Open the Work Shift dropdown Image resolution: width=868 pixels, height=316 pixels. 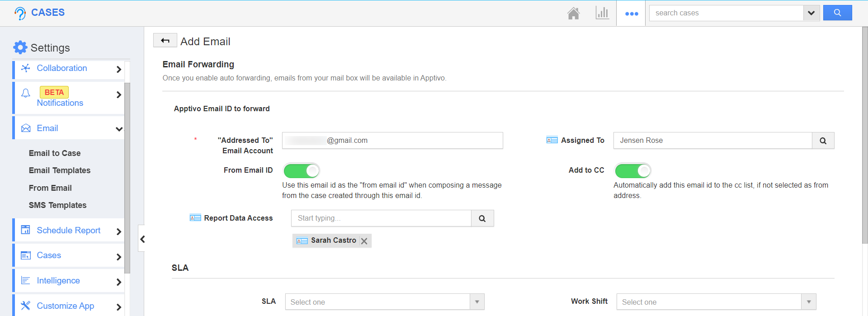click(716, 302)
